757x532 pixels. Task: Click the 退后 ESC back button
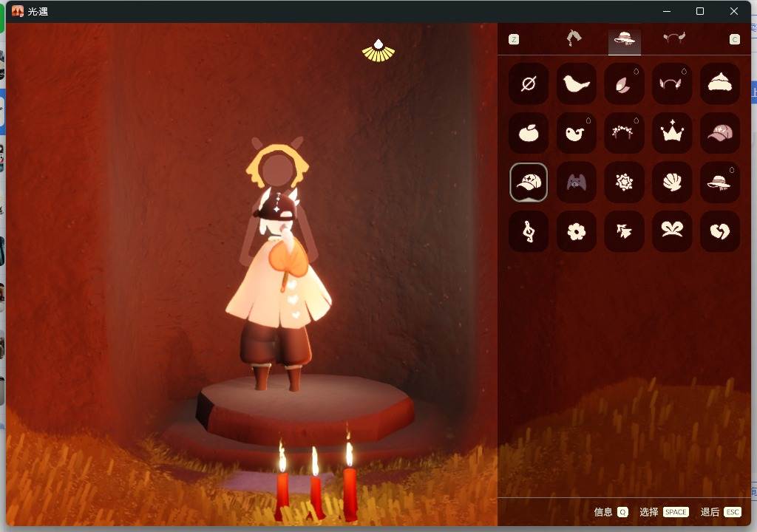click(x=720, y=512)
